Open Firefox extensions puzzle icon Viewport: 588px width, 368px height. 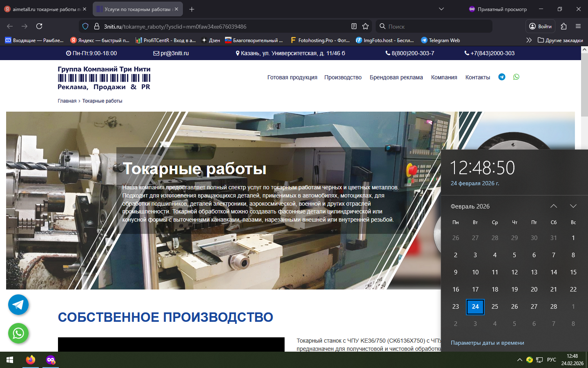point(563,26)
